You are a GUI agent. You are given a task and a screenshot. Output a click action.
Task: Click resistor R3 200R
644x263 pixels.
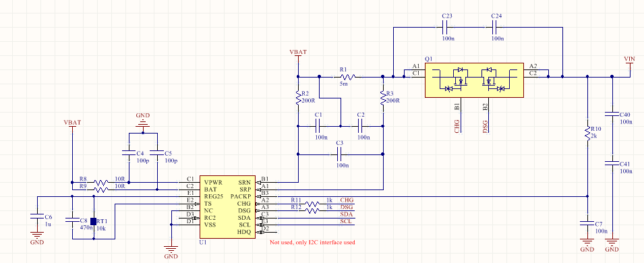coord(383,98)
